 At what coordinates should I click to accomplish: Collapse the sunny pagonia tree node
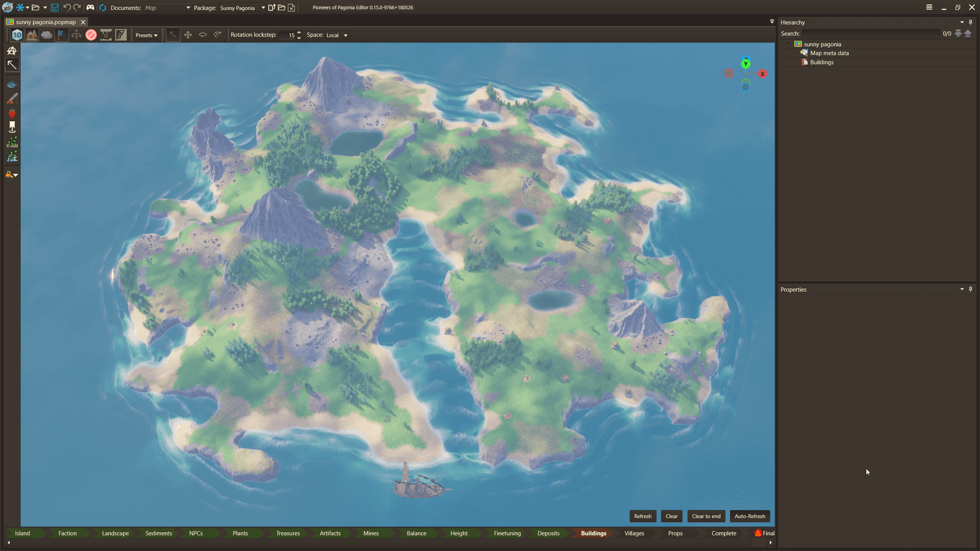(788, 44)
